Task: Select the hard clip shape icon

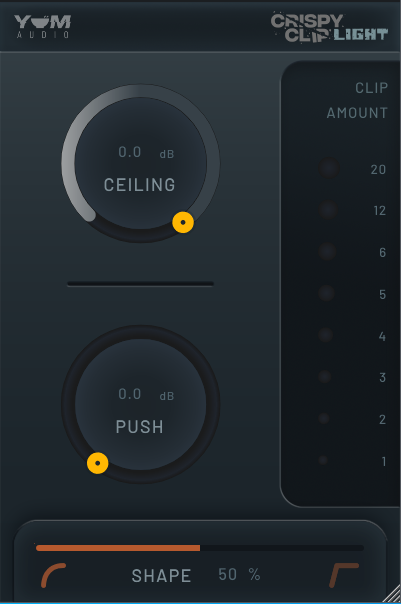Action: tap(344, 575)
